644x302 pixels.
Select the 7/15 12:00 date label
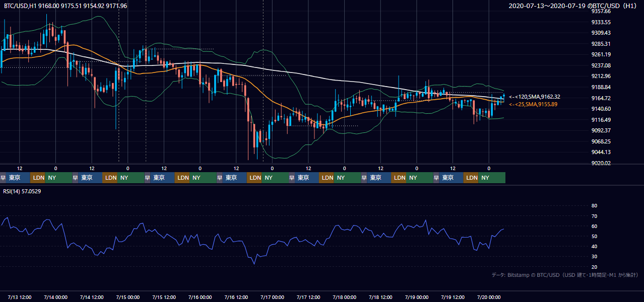(x=164, y=297)
